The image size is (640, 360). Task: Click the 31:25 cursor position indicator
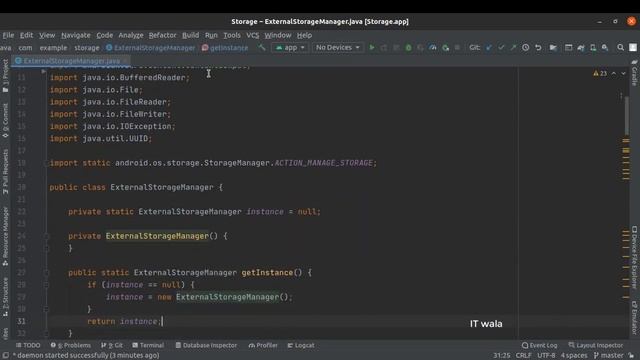point(502,356)
